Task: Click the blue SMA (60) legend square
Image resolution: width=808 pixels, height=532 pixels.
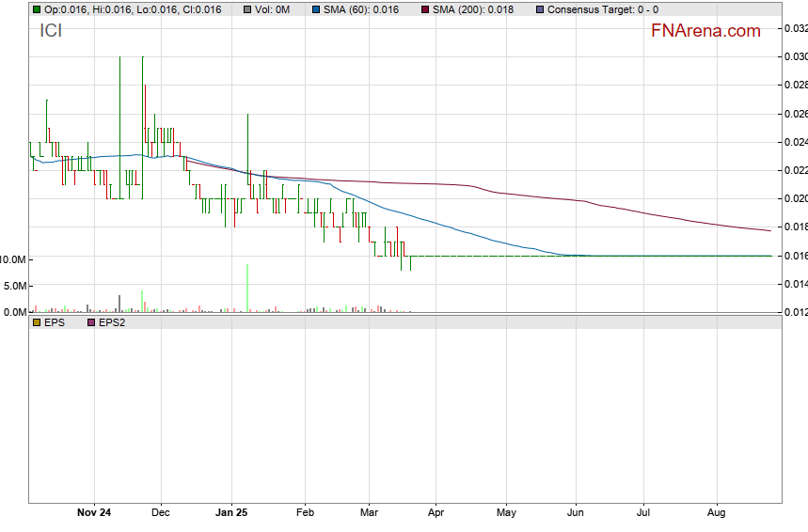Action: pos(315,9)
